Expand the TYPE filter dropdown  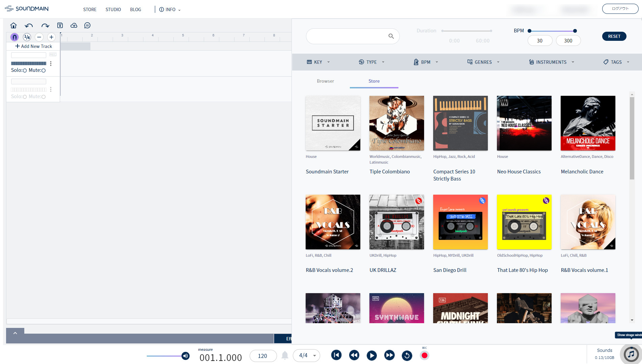[371, 62]
